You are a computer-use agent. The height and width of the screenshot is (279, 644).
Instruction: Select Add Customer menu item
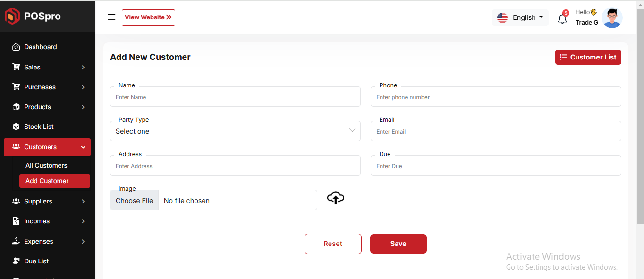click(47, 181)
